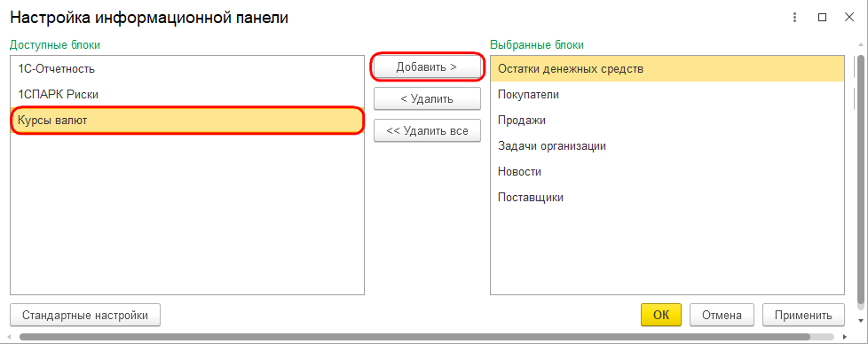Apply settings with the Применить button
This screenshot has width=868, height=344.
click(803, 316)
